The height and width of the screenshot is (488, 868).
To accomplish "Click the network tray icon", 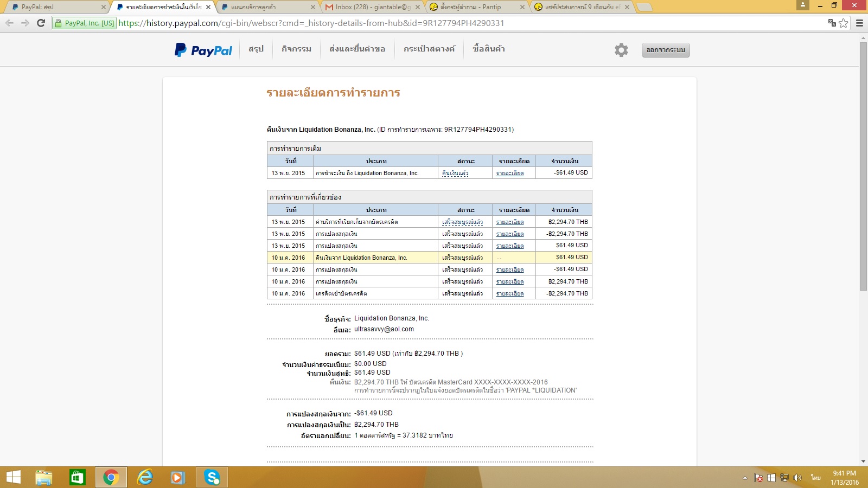I will tap(784, 478).
